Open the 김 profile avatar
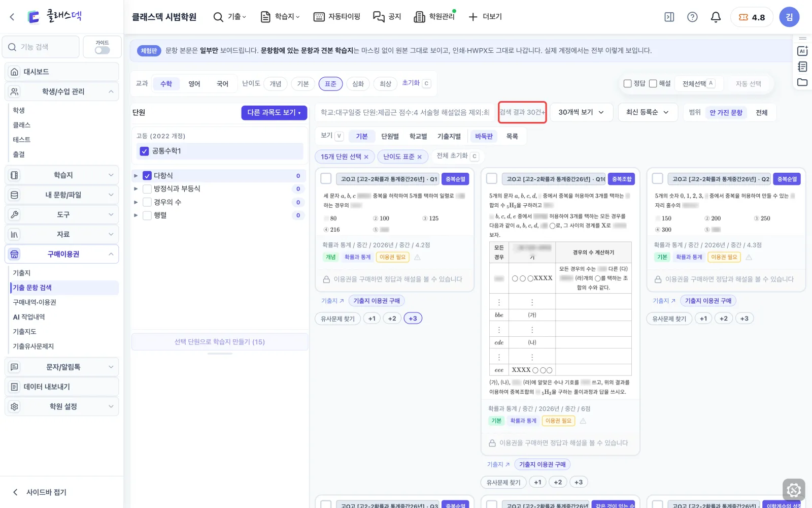812x508 pixels. pyautogui.click(x=789, y=17)
